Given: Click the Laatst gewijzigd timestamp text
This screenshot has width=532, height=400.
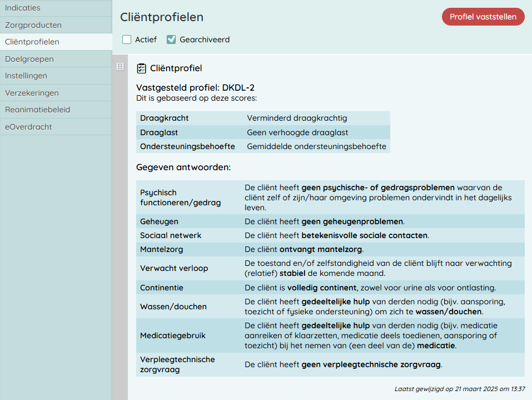Looking at the screenshot, I should (460, 389).
